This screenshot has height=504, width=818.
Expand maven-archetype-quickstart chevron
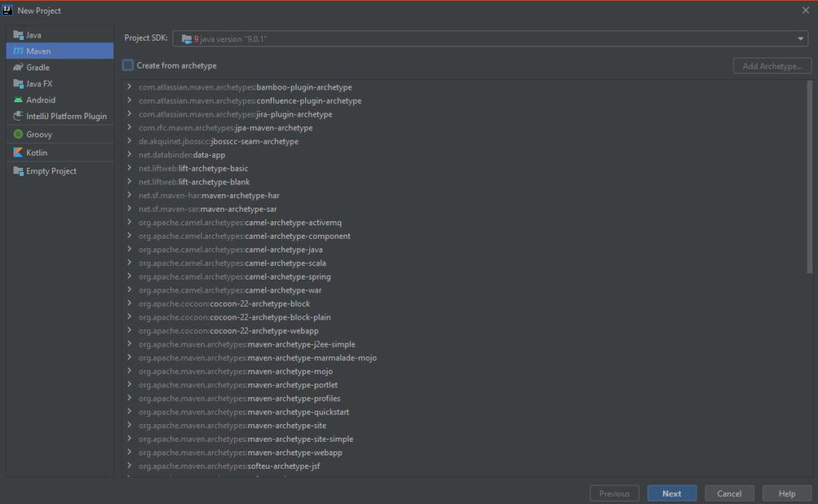pyautogui.click(x=129, y=411)
